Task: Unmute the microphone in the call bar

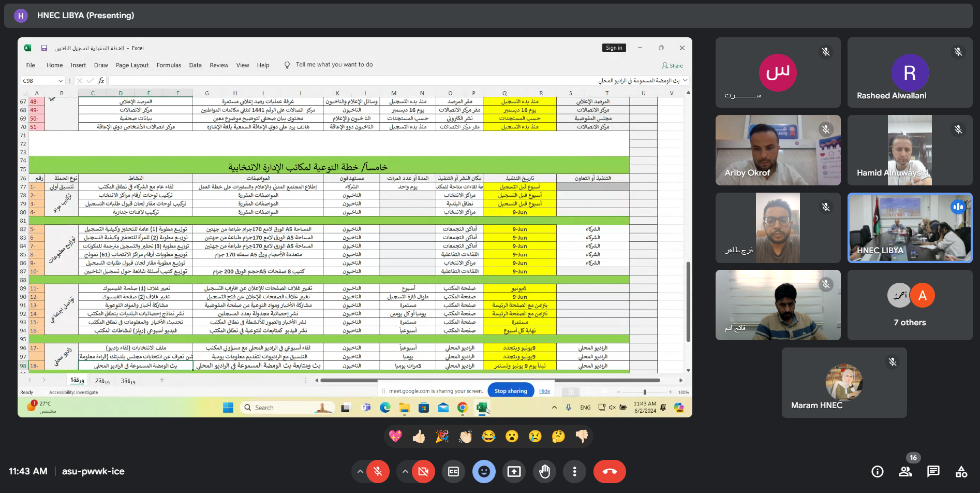Action: click(378, 471)
